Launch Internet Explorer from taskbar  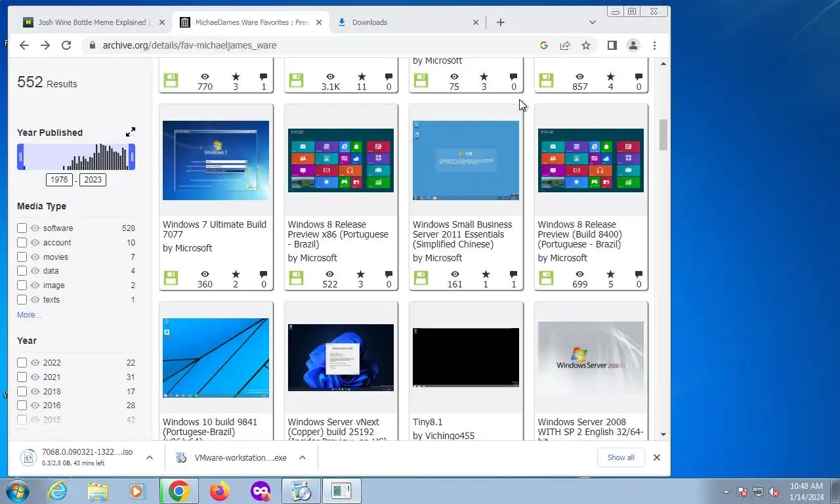point(58,491)
